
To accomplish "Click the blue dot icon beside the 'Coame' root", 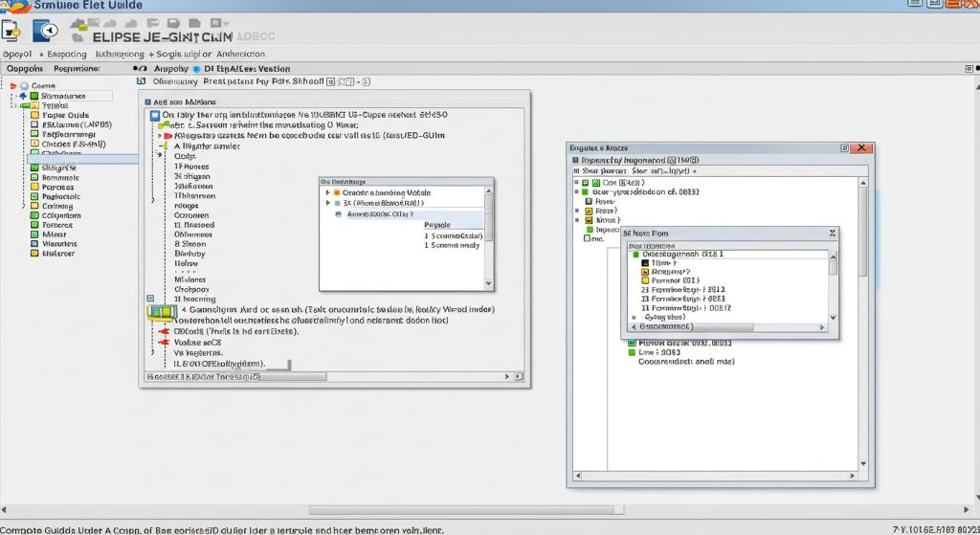I will (x=24, y=85).
